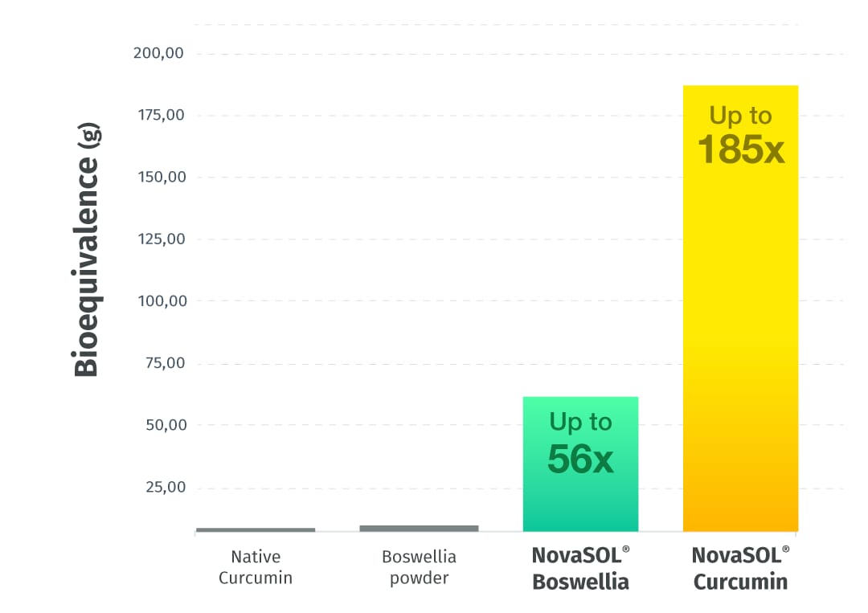This screenshot has width=868, height=613.
Task: Click the gray Native Curcumin bar
Action: (256, 529)
